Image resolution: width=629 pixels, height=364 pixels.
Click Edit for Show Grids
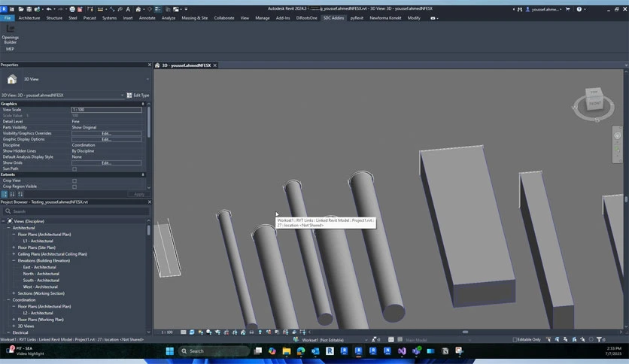tap(106, 162)
